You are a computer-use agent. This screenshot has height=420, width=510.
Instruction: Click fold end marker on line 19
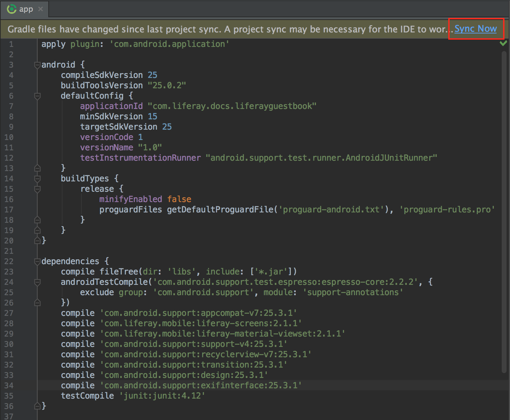click(x=37, y=230)
